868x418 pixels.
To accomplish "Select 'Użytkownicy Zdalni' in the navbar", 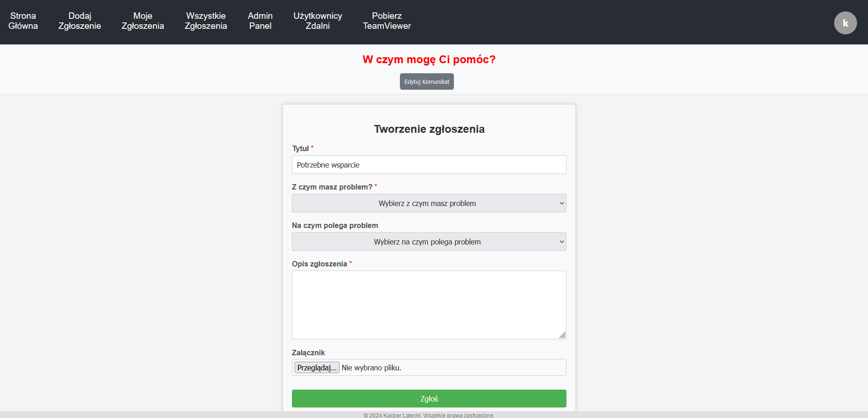I will [x=318, y=21].
